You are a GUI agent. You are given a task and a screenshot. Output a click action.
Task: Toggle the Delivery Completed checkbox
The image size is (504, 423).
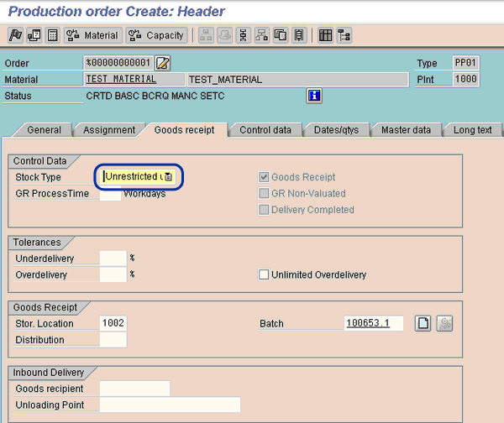pos(265,209)
